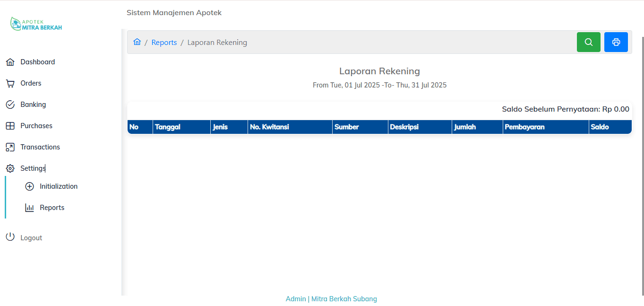Click the Banking checkmark icon

click(10, 105)
